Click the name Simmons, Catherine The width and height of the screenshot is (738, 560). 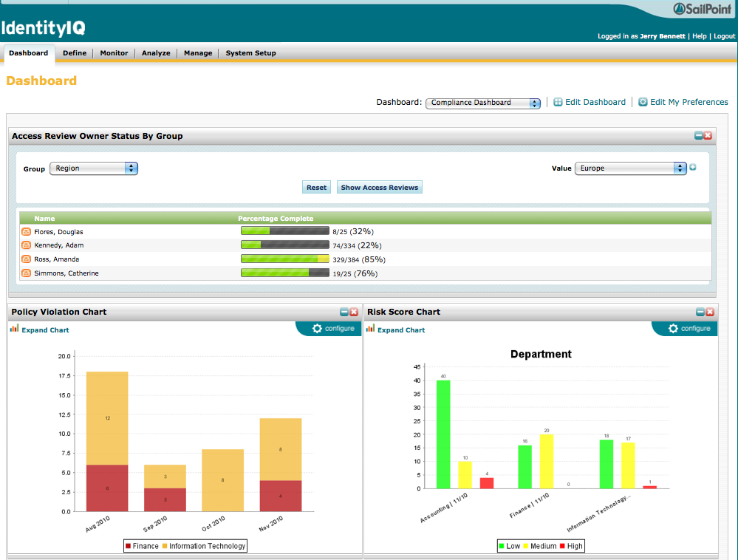[66, 273]
